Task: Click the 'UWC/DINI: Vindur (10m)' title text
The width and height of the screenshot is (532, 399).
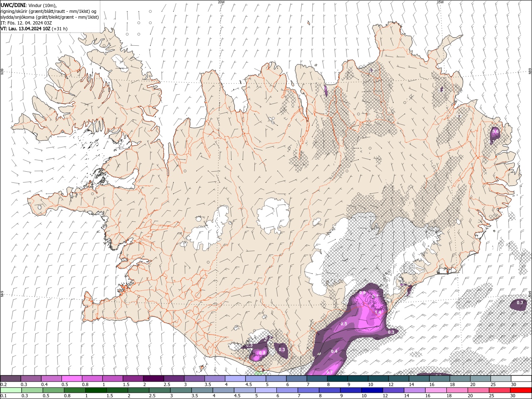Action: [29, 5]
